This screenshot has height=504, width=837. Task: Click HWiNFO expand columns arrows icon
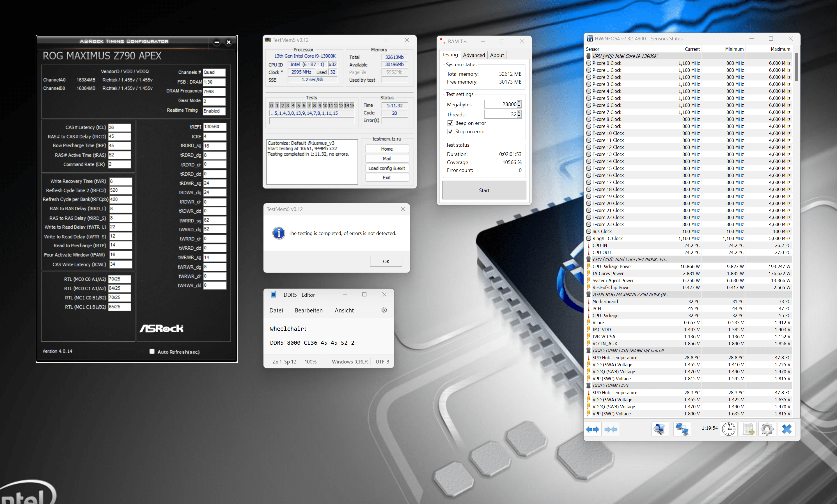(592, 429)
